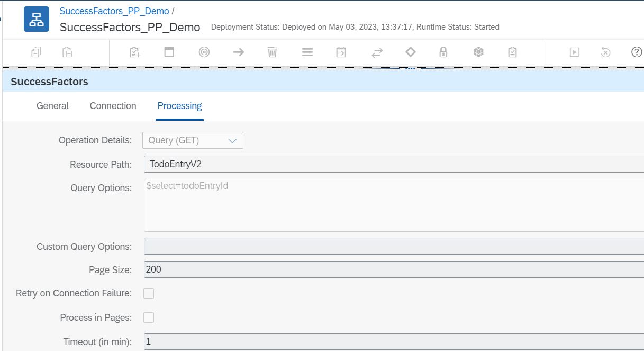Open SuccessFactors_PP_Demo breadcrumb link
Image resolution: width=644 pixels, height=351 pixels.
coord(114,11)
